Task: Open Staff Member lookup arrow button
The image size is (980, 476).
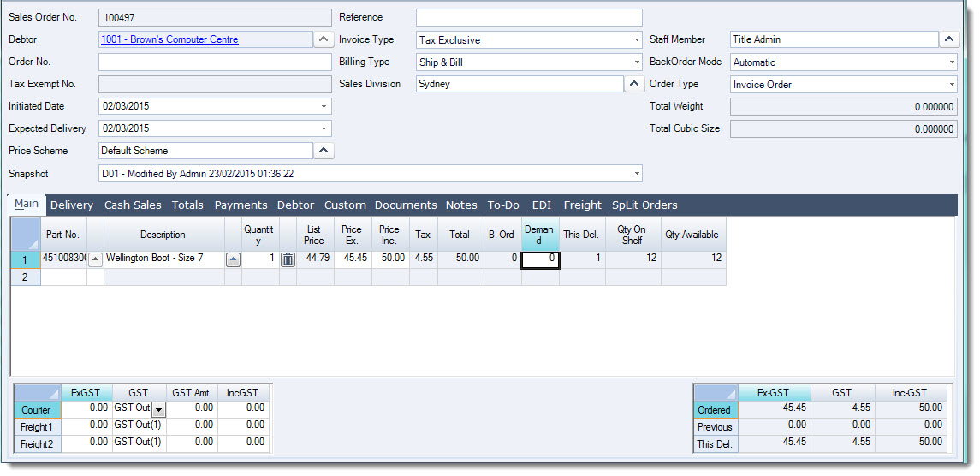Action: (948, 39)
